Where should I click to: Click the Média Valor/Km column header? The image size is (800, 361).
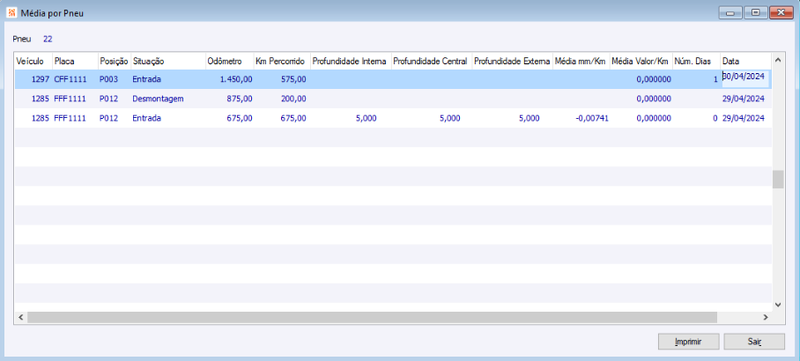tap(641, 61)
